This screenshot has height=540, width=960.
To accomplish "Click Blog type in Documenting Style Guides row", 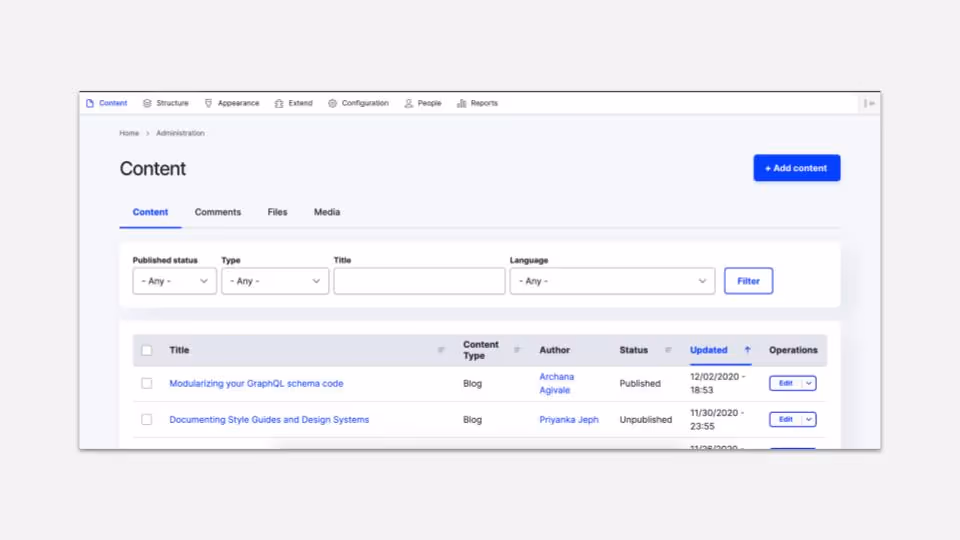I will [x=472, y=419].
